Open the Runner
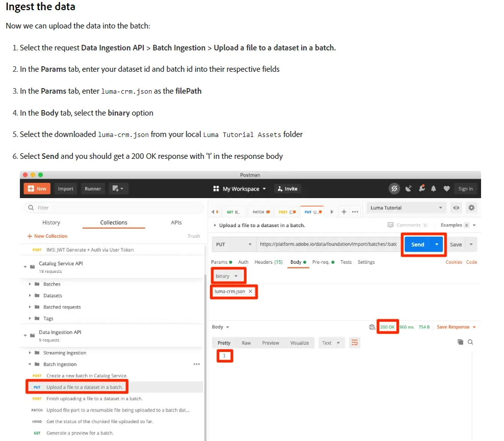The width and height of the screenshot is (504, 441). (x=93, y=188)
